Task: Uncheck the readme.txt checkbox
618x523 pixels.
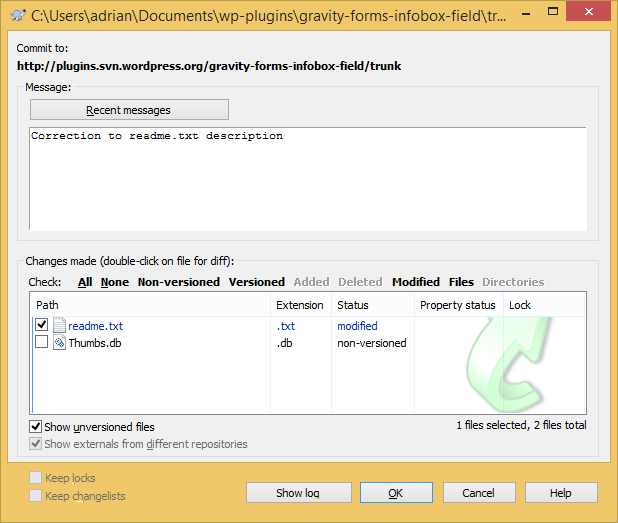Action: click(41, 325)
